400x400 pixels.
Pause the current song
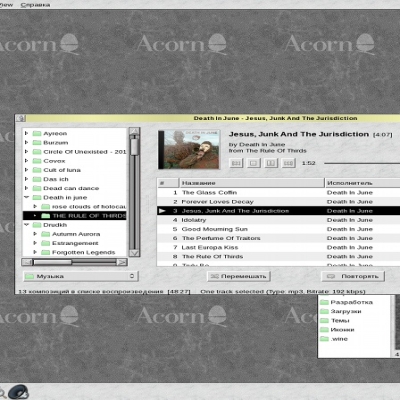click(x=271, y=163)
